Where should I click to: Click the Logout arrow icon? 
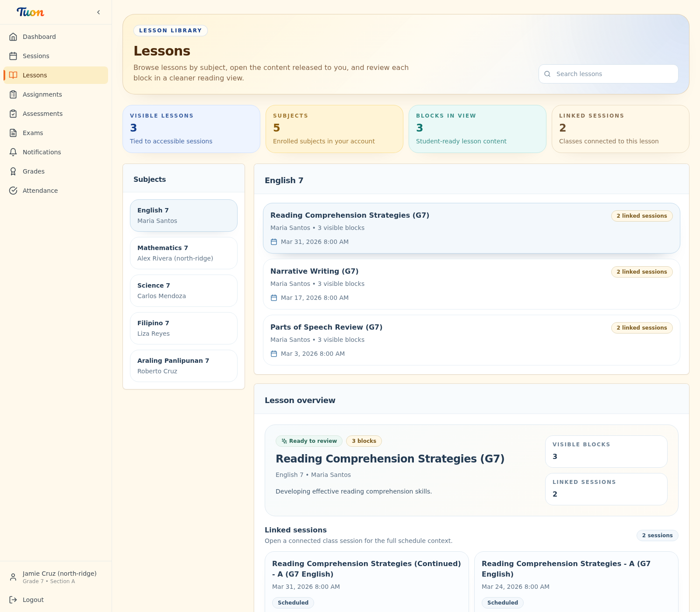coord(13,600)
